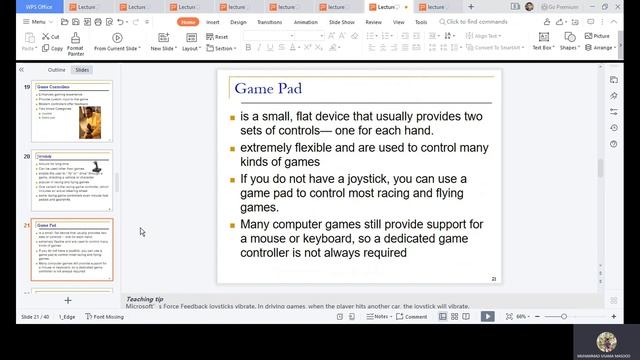Switch to the Design ribbon tab
Image resolution: width=640 pixels, height=360 pixels.
pos(238,22)
